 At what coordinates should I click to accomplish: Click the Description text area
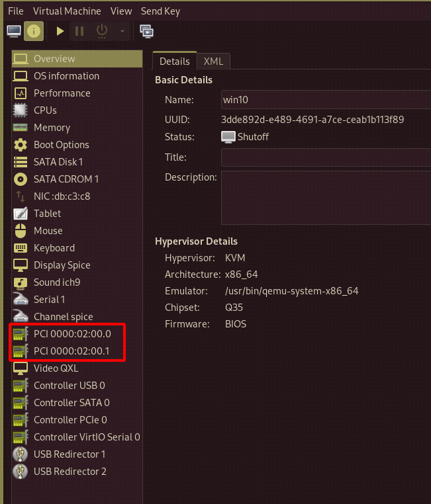tap(326, 198)
